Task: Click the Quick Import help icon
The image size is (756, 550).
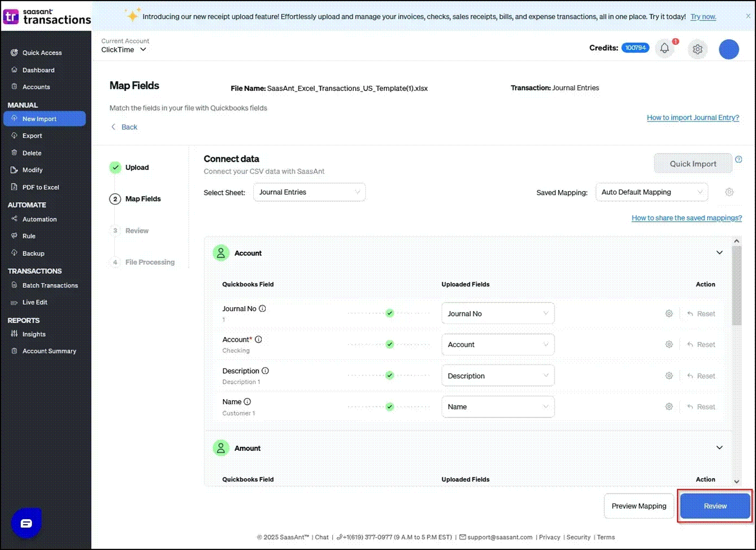Action: click(x=739, y=160)
